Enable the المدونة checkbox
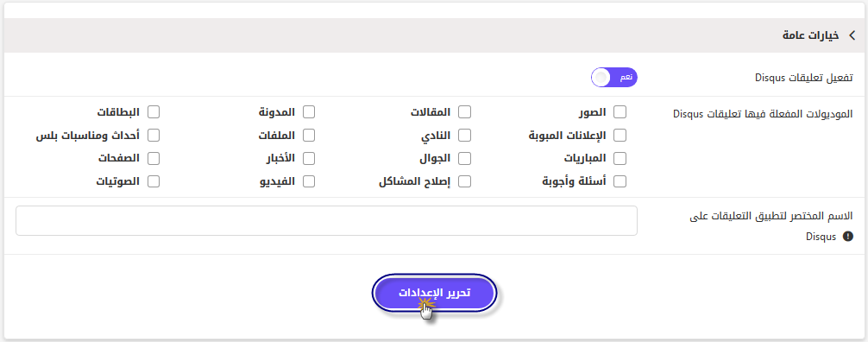 [309, 112]
